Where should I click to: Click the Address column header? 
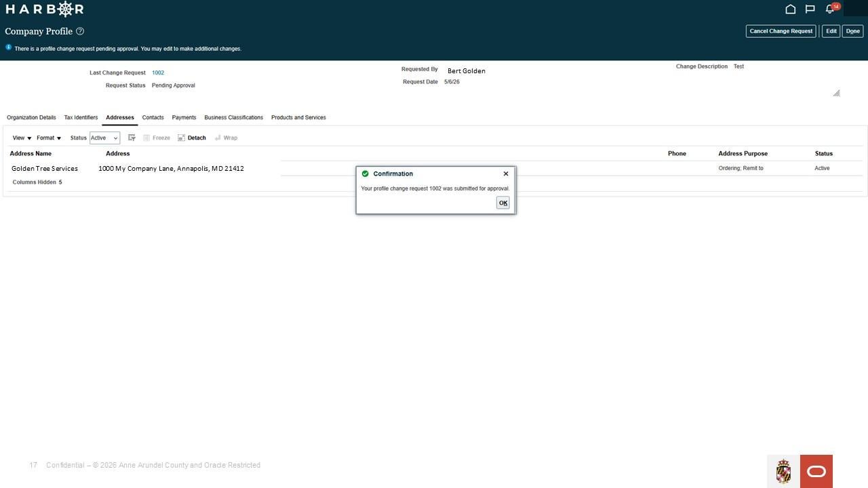tap(117, 153)
